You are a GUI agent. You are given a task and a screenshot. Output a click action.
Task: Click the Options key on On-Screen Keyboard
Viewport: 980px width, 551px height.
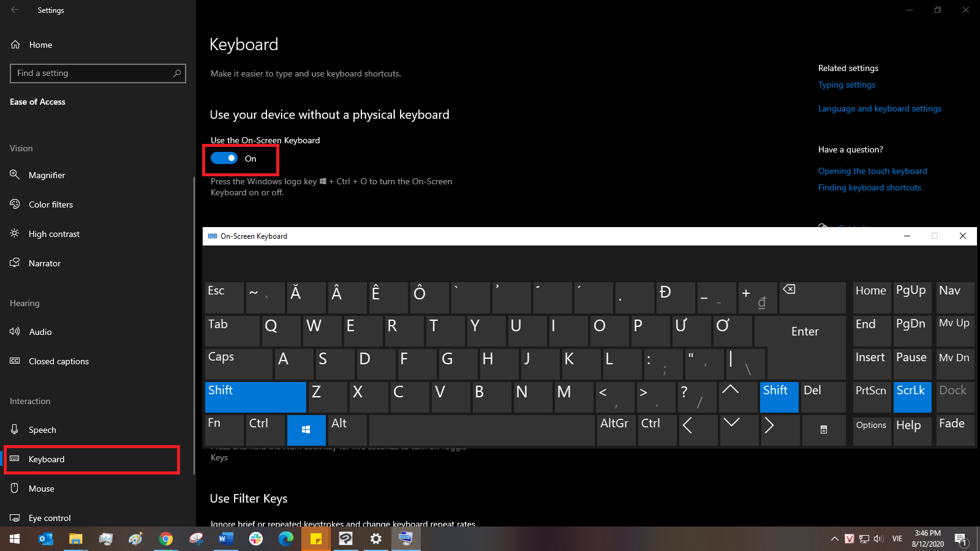(872, 430)
